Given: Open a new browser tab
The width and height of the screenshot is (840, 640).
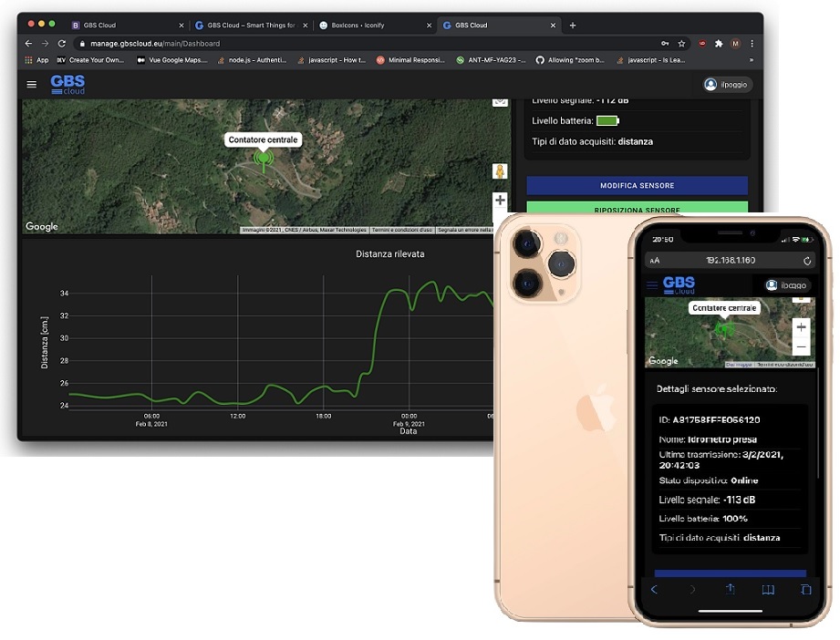Looking at the screenshot, I should 573,26.
